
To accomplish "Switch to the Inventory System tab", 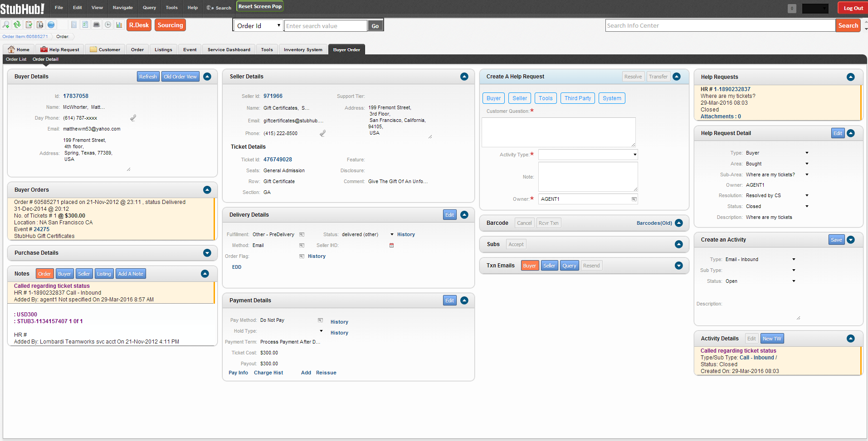I will click(303, 49).
